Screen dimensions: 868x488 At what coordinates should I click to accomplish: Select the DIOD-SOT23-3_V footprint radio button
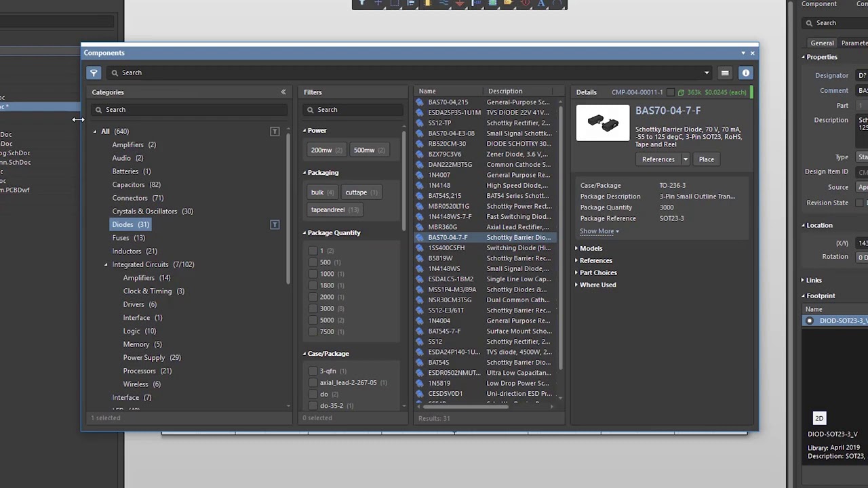[x=809, y=321]
